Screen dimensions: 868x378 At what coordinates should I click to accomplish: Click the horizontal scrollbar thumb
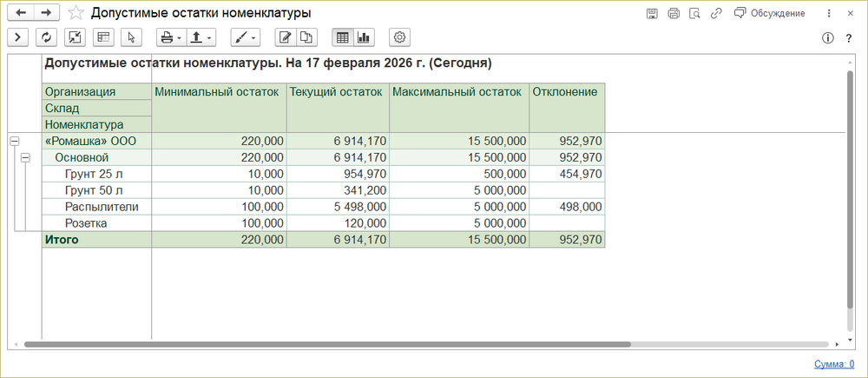click(327, 344)
